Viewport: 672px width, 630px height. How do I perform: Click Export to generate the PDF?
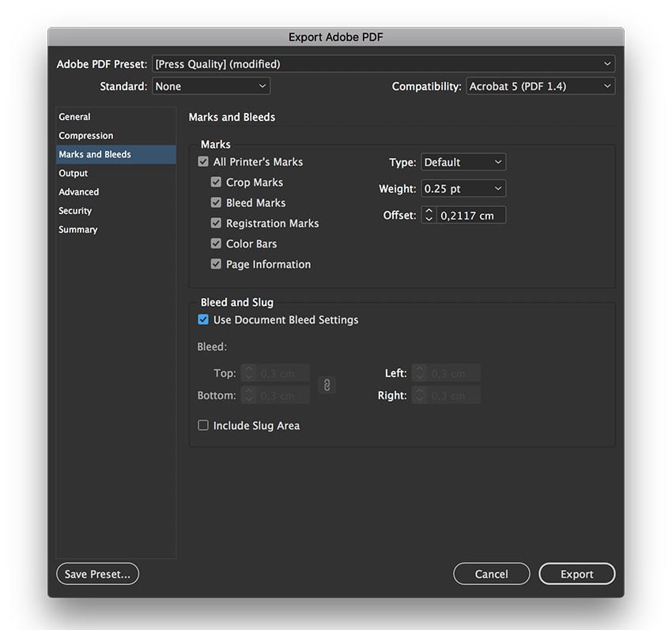coord(576,574)
